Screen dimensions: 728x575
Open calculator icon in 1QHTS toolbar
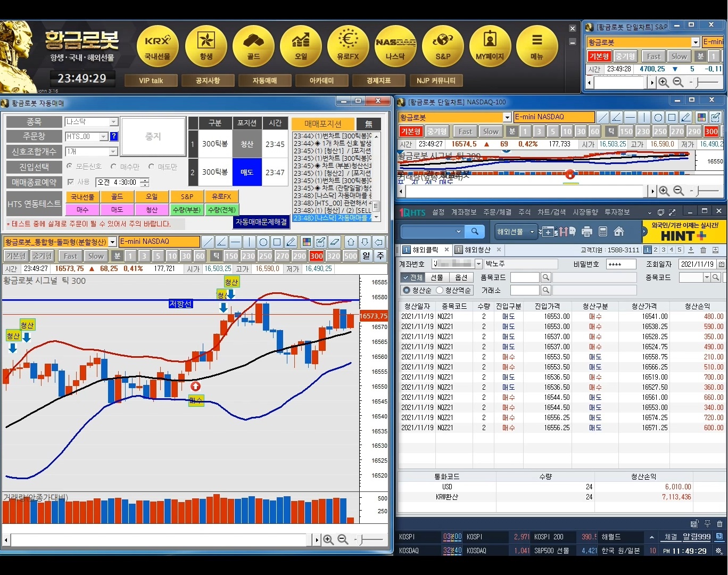point(603,232)
